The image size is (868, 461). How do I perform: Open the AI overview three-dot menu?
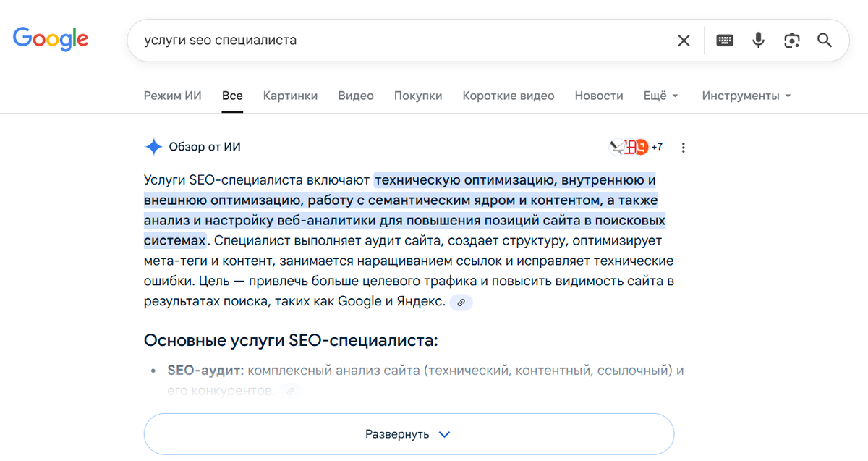(684, 148)
